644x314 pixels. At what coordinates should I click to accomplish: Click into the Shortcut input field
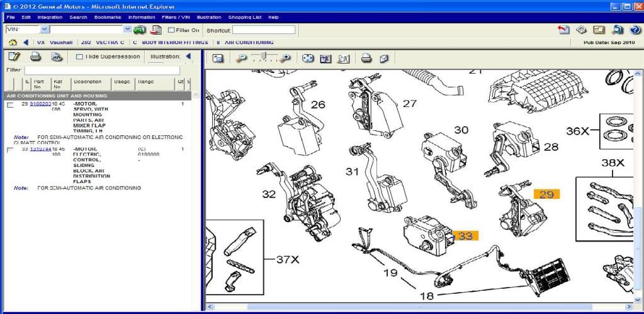[x=264, y=30]
